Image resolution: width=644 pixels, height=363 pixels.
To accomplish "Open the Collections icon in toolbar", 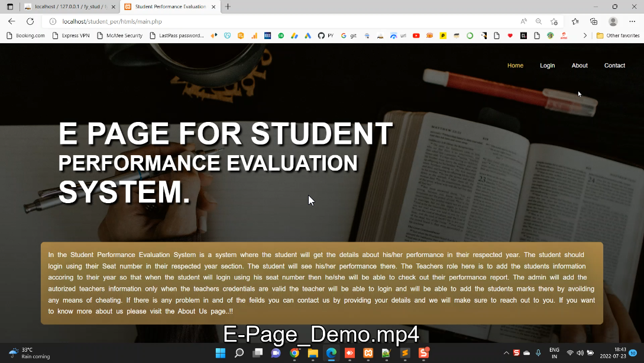I will 594,21.
